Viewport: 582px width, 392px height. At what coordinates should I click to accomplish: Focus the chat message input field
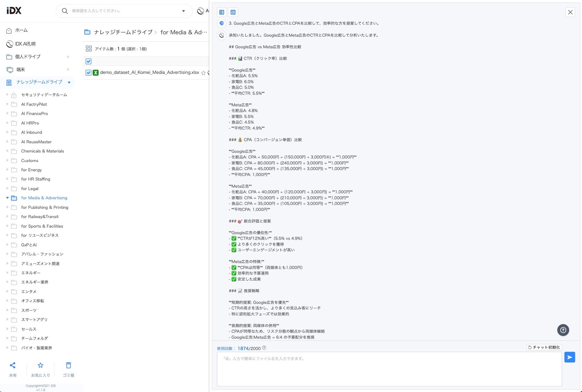click(389, 369)
